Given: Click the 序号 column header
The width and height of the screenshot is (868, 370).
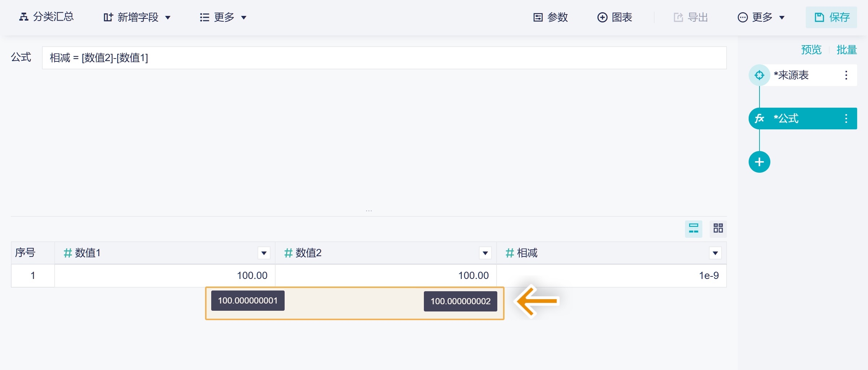Looking at the screenshot, I should click(33, 253).
